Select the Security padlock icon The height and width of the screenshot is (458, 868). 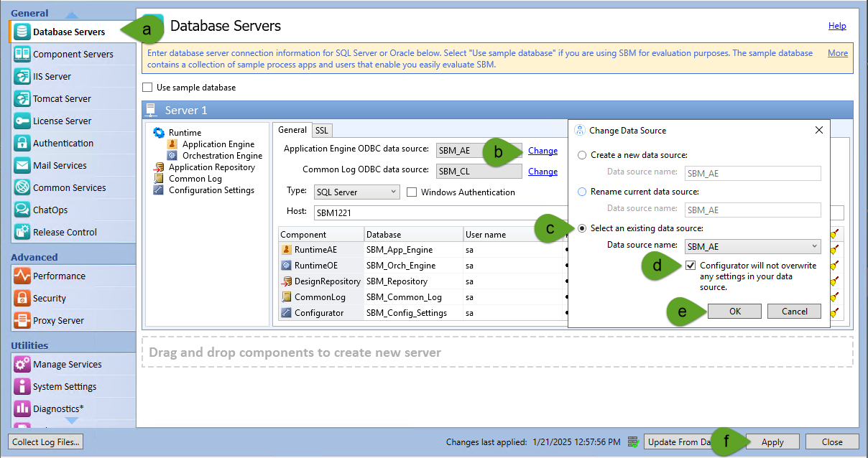[x=22, y=298]
